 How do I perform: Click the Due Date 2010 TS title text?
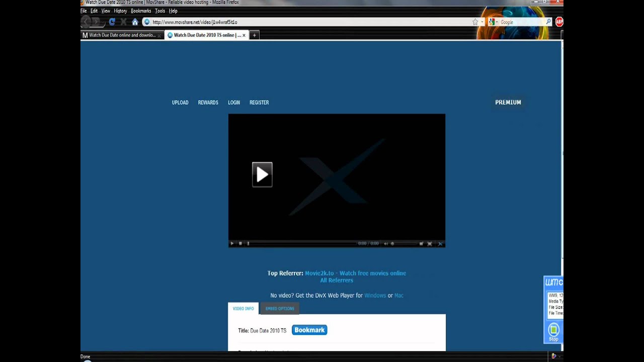tap(268, 331)
